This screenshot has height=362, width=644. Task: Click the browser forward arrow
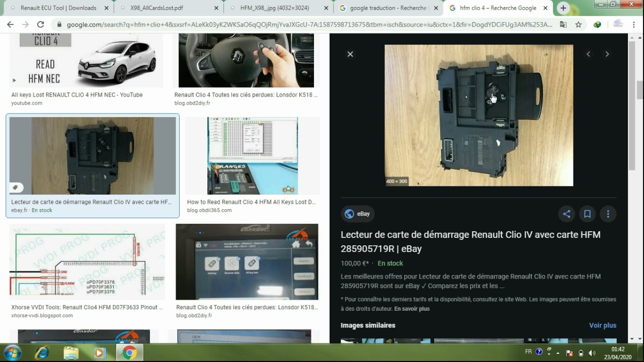[25, 24]
